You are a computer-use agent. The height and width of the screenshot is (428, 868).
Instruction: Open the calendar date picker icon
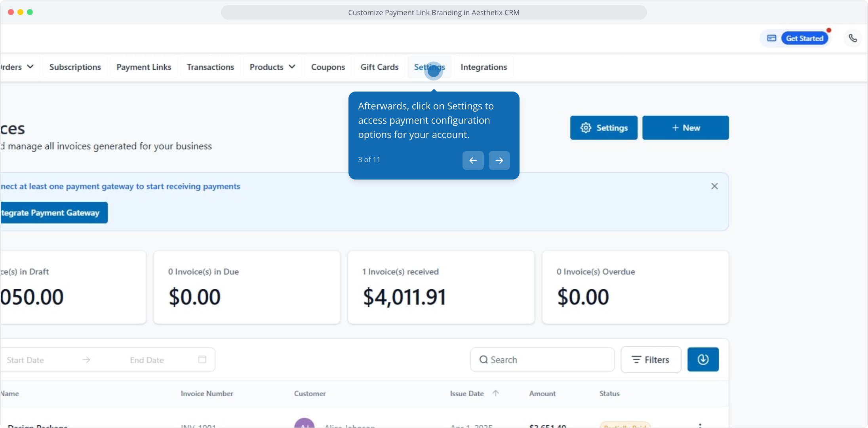202,359
